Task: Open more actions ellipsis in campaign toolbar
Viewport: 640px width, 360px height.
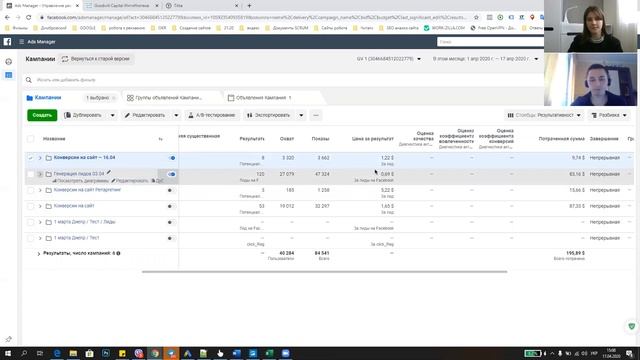Action: point(316,116)
